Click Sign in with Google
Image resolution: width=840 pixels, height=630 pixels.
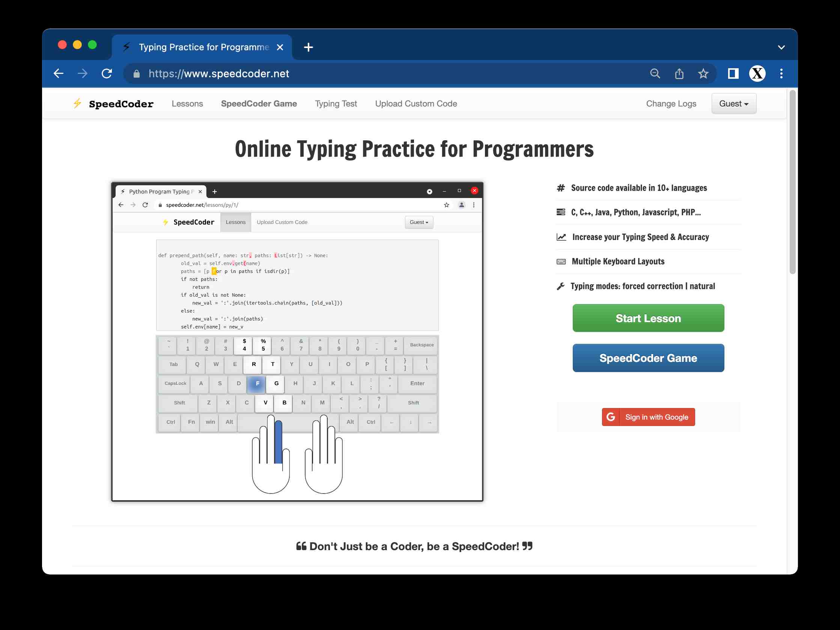coord(648,417)
